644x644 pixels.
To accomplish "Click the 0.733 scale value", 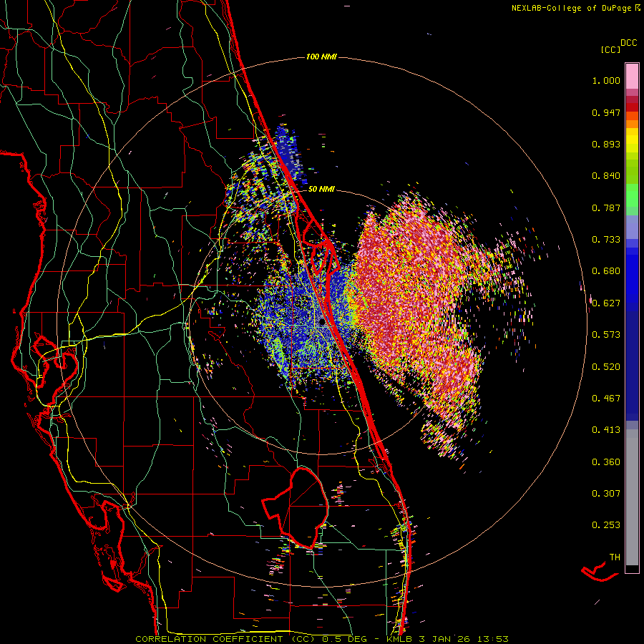I will click(x=606, y=240).
